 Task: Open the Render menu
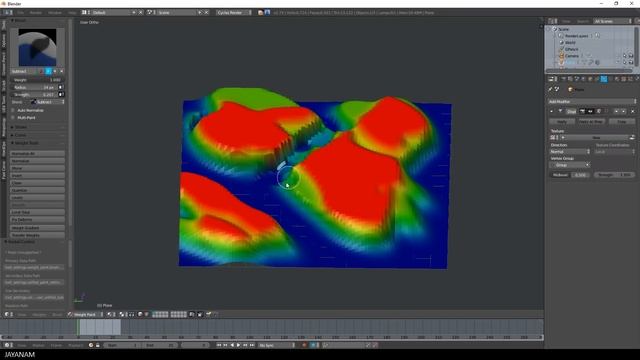coord(36,13)
